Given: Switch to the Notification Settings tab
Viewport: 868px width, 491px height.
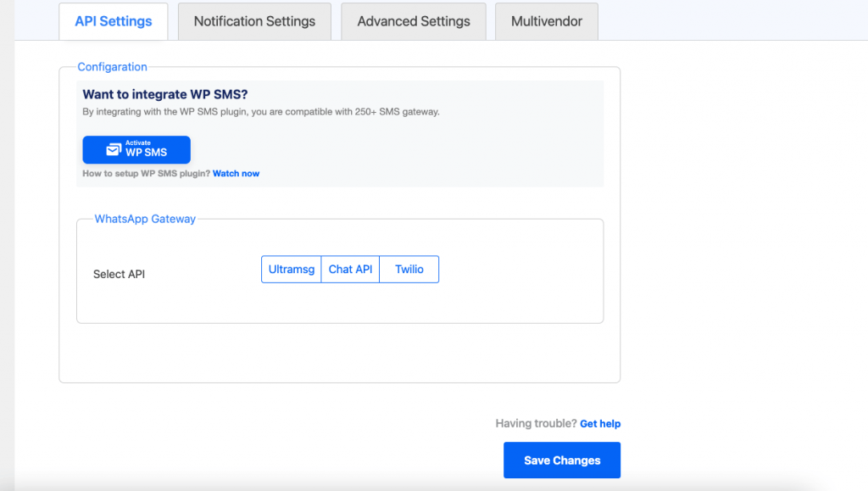Looking at the screenshot, I should tap(254, 21).
